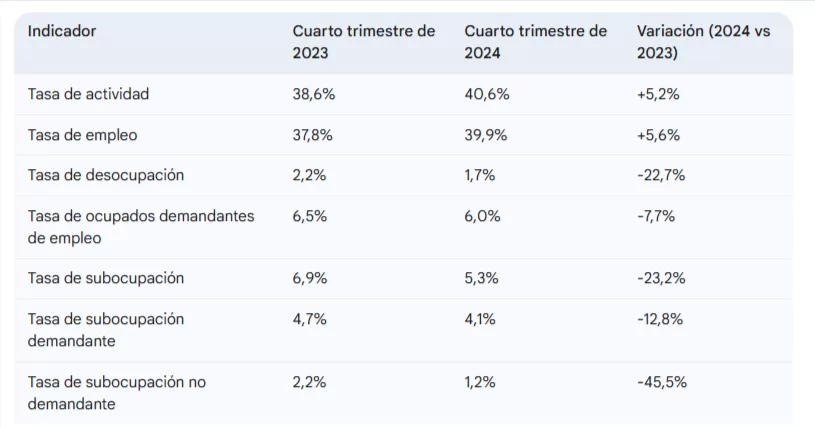The image size is (815, 427).
Task: Select the Tasa de actividad row label
Action: pyautogui.click(x=88, y=94)
